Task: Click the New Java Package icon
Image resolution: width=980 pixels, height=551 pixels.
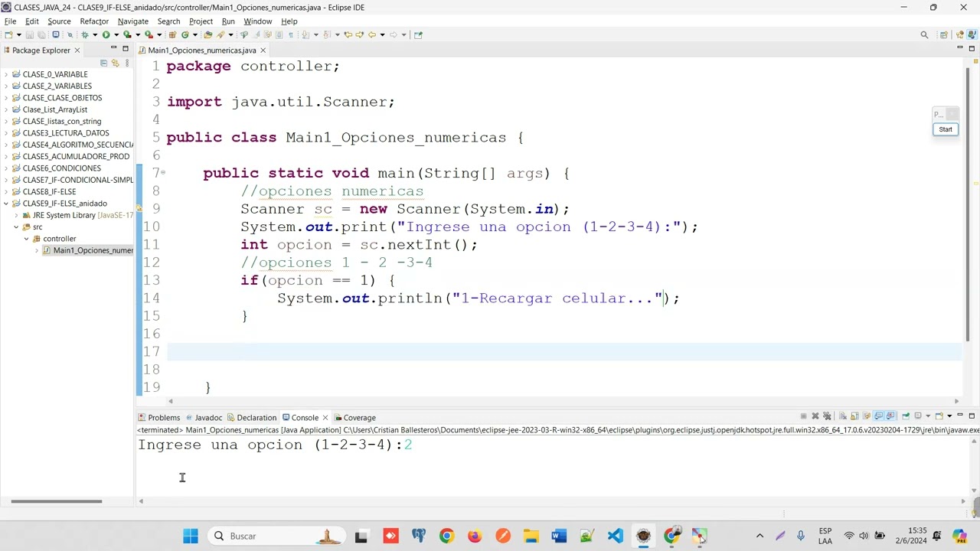Action: coord(172,34)
